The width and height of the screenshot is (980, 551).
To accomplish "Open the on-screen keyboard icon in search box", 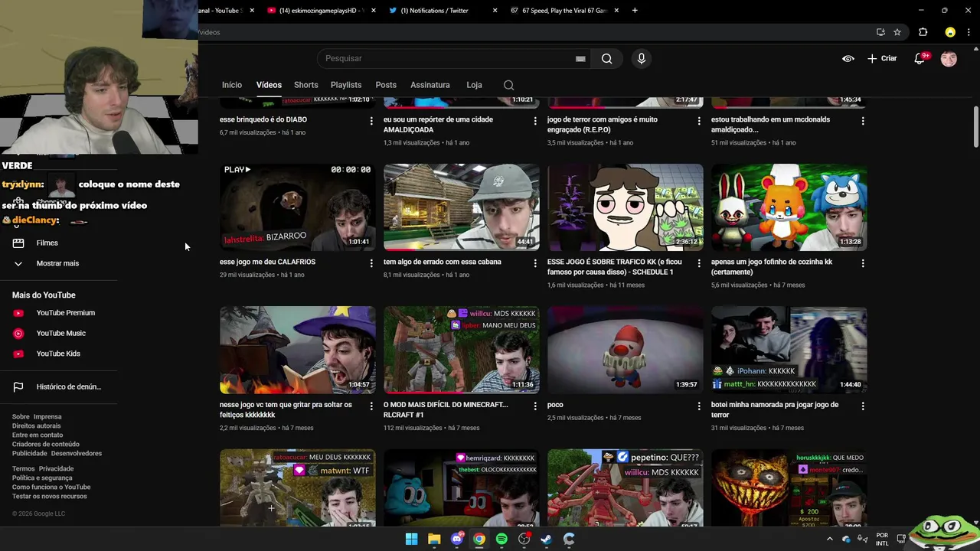I will tap(580, 59).
